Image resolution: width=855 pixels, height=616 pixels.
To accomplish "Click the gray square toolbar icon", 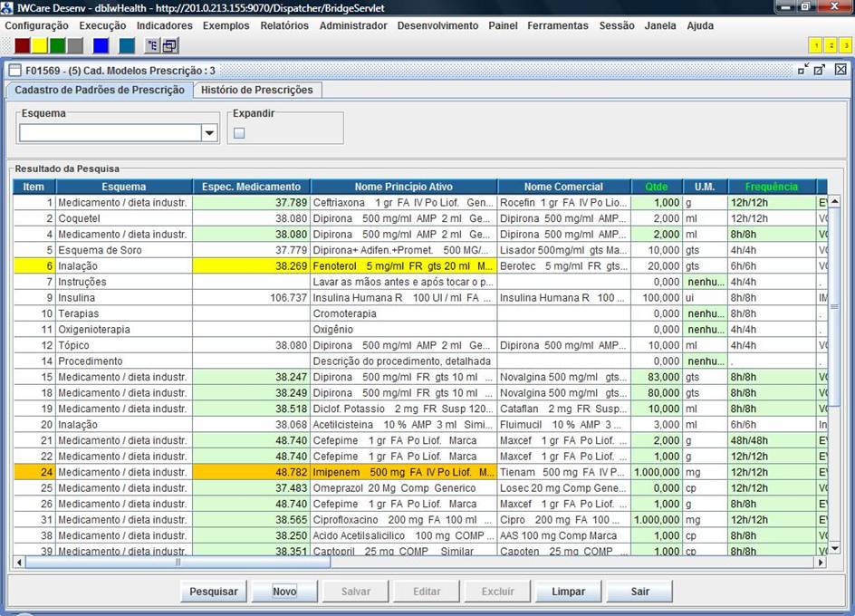I will pyautogui.click(x=75, y=45).
